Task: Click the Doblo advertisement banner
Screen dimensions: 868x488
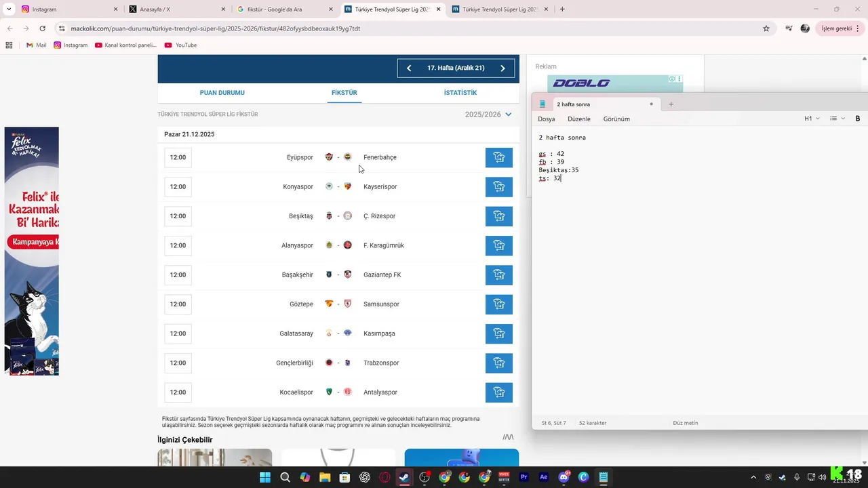Action: (615, 83)
